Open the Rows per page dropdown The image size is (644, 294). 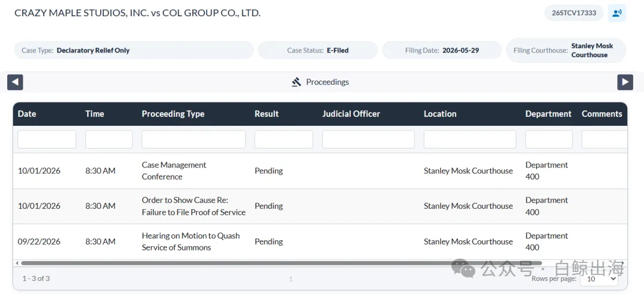pyautogui.click(x=599, y=279)
